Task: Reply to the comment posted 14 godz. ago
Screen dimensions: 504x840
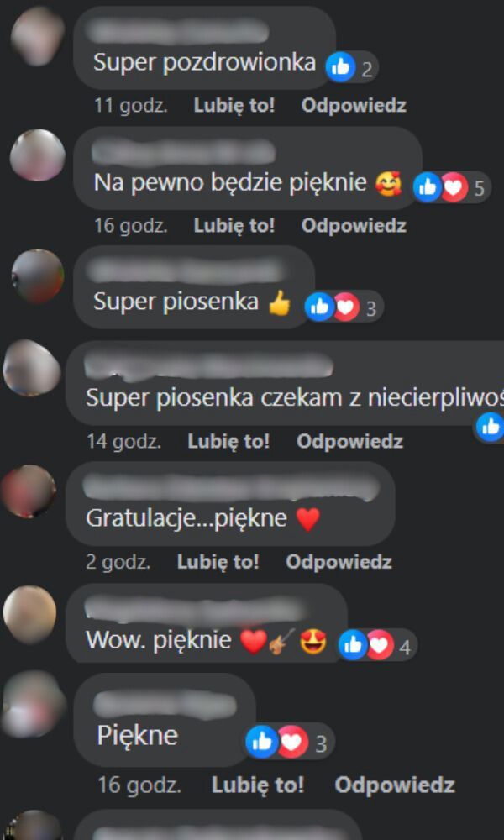Action: 349,442
